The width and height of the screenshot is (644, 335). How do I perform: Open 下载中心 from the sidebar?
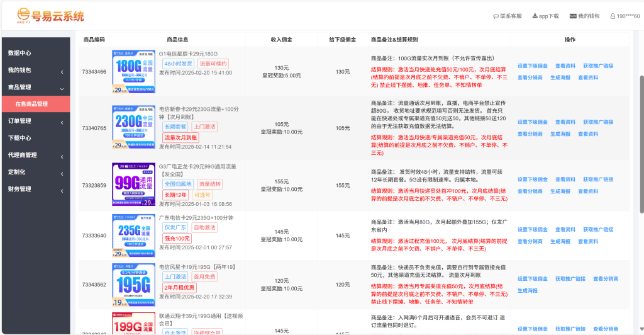click(x=19, y=138)
